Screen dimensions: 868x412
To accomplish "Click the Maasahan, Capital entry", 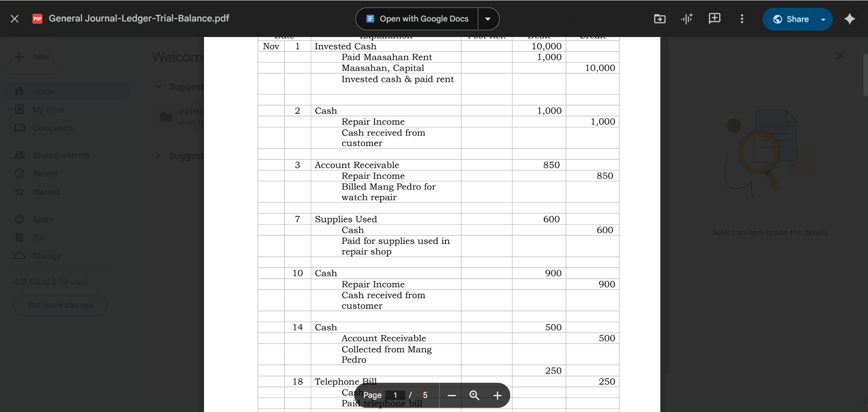I will click(383, 68).
